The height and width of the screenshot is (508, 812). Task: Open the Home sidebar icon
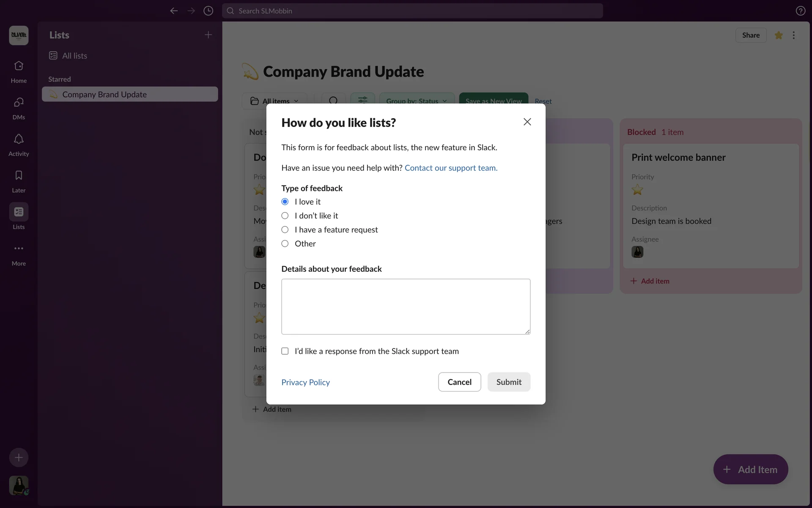coord(19,66)
